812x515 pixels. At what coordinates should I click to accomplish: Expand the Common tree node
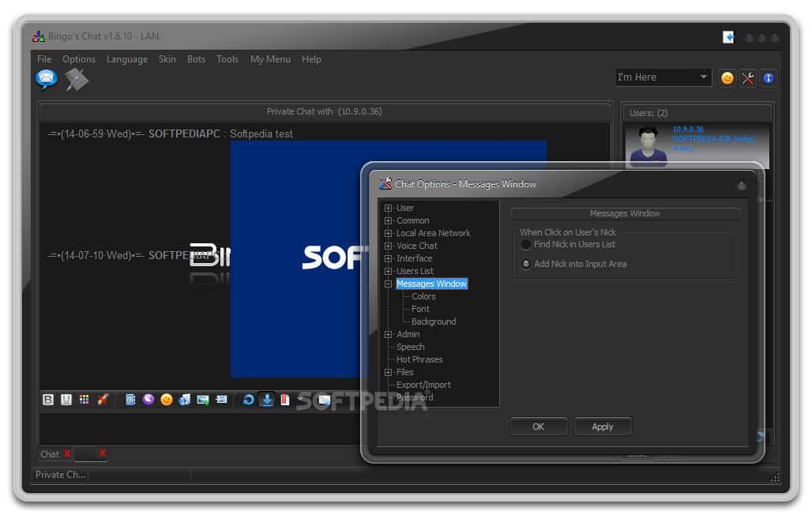[389, 220]
